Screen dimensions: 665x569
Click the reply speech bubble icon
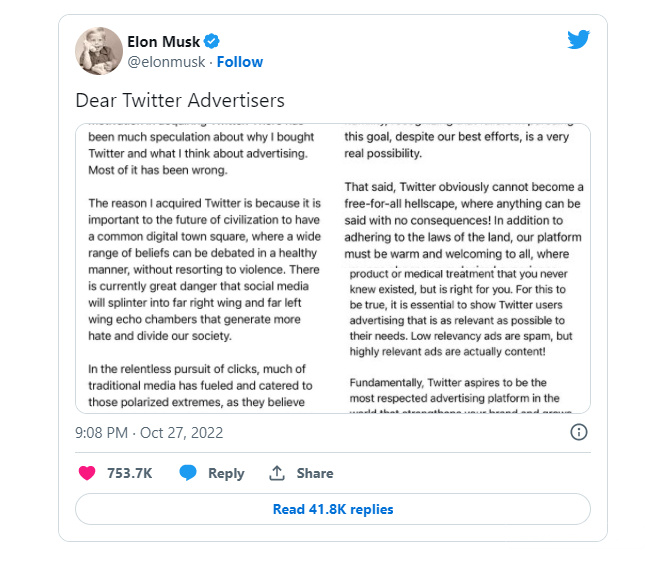pos(188,473)
